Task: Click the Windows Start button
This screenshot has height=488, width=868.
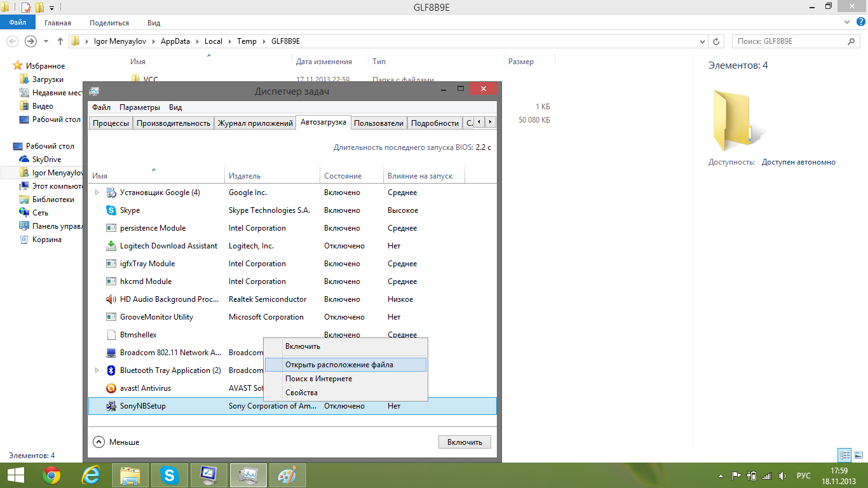Action: [x=15, y=475]
